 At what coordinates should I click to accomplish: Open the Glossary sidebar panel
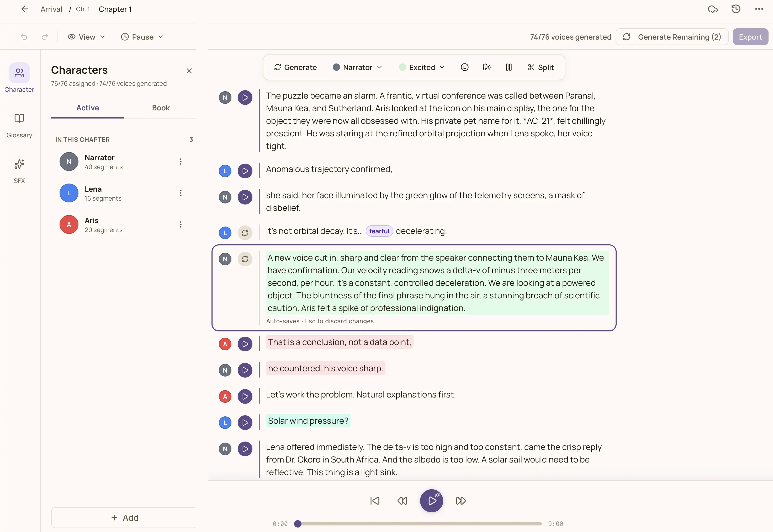[19, 126]
